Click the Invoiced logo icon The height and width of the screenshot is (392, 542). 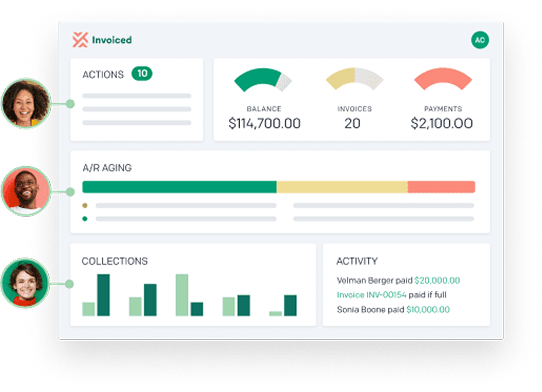80,40
